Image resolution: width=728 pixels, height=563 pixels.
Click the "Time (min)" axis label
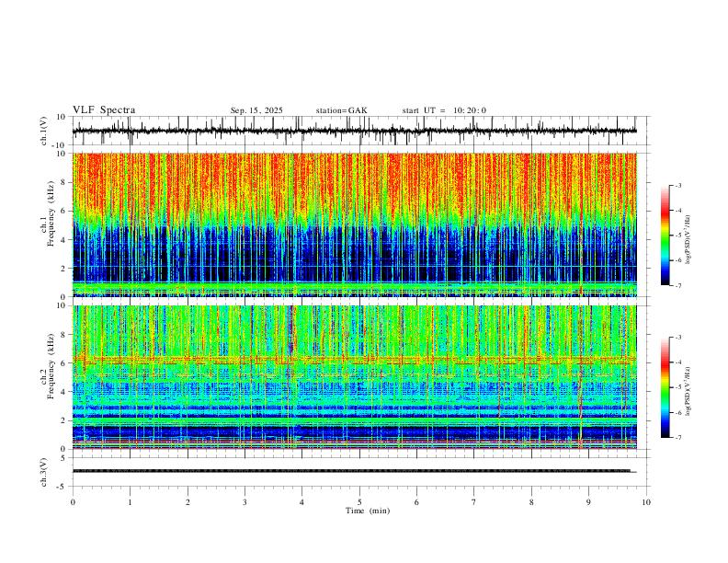[x=368, y=511]
